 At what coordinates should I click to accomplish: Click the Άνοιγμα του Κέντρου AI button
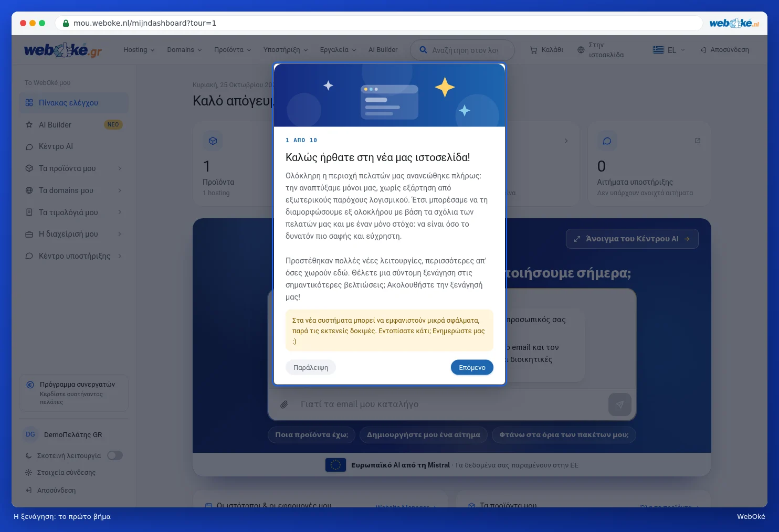pos(632,239)
